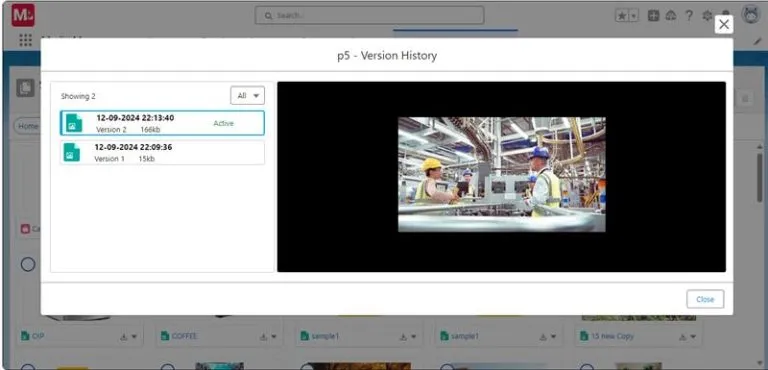The image size is (768, 370).
Task: Click the CIP file type icon
Action: pos(25,336)
